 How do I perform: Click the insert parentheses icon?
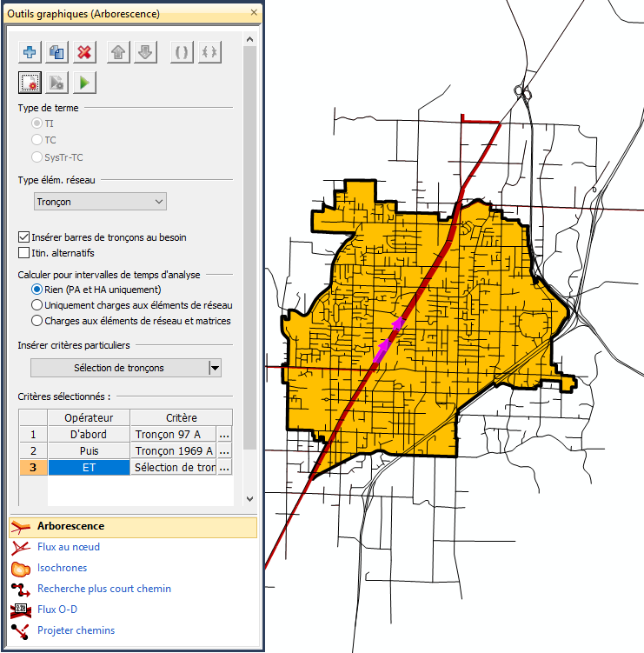(181, 52)
